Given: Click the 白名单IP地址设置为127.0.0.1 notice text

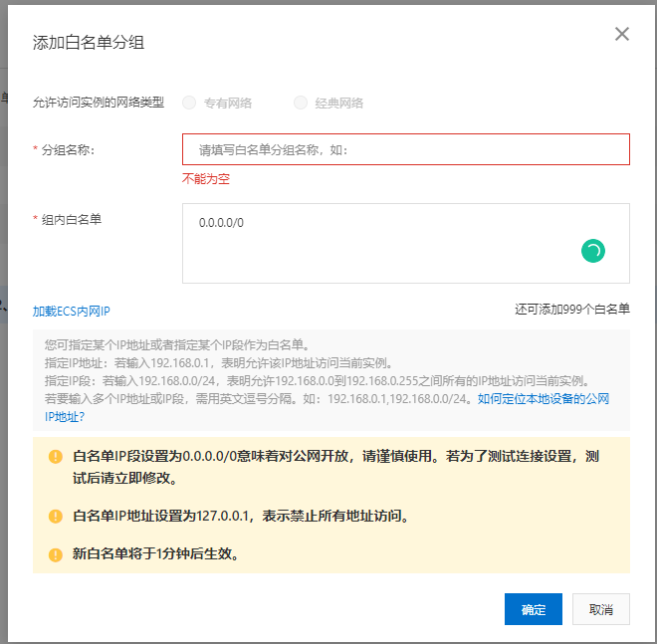Looking at the screenshot, I should point(241,516).
